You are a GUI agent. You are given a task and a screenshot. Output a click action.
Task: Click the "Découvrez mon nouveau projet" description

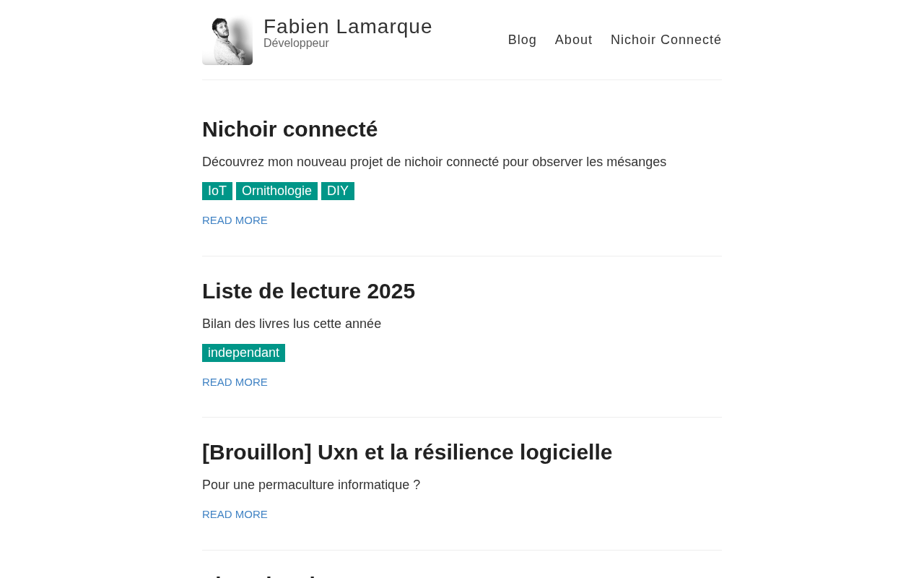(x=434, y=162)
